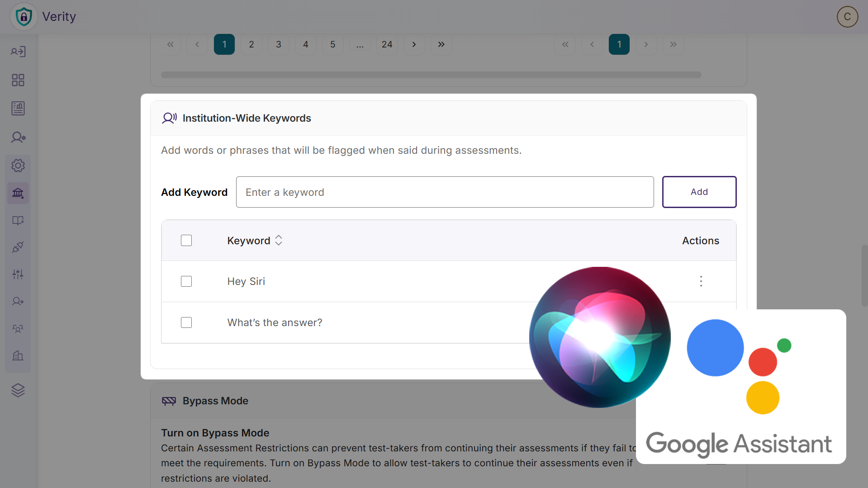Image resolution: width=868 pixels, height=488 pixels.
Task: Select the institution building icon in sidebar
Action: [18, 193]
